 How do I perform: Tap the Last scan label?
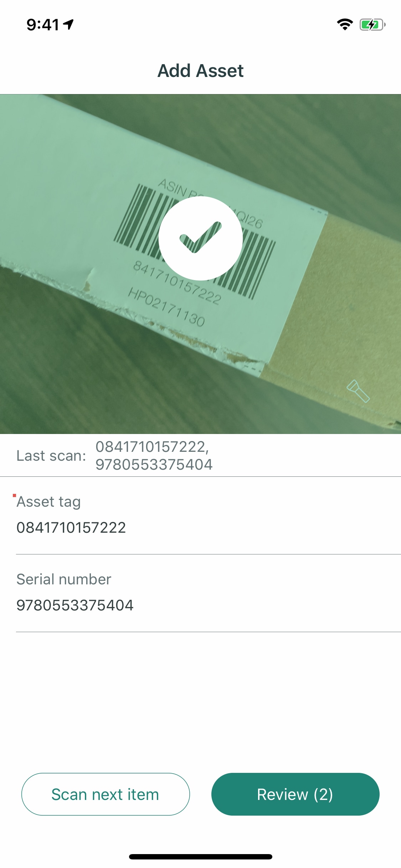51,456
